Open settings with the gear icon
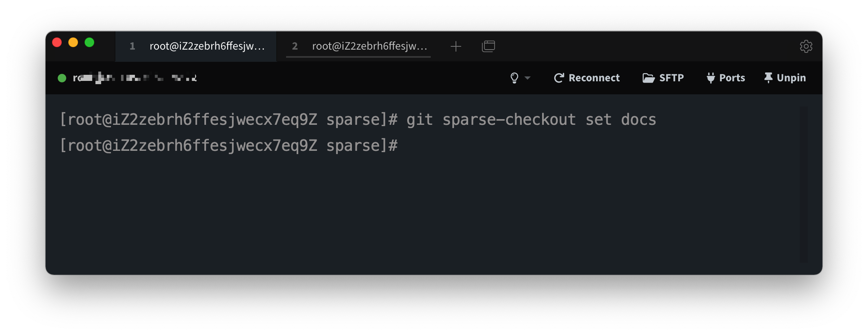The width and height of the screenshot is (868, 335). pyautogui.click(x=806, y=46)
